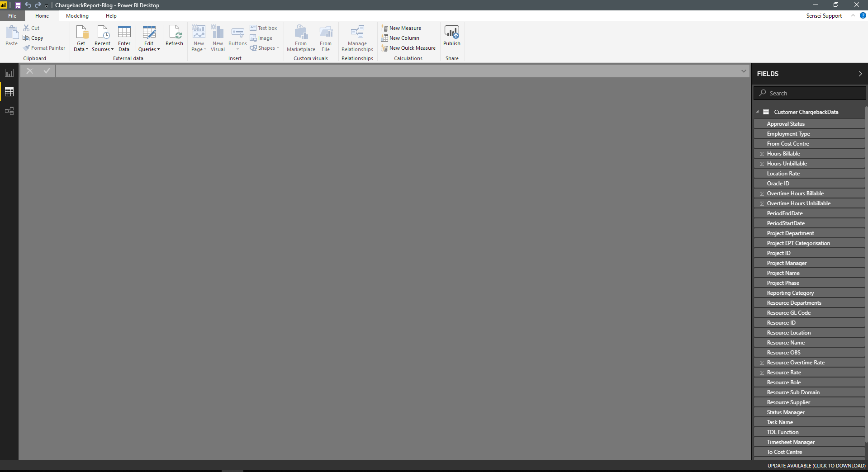
Task: Select the Oracle ID field
Action: point(809,184)
